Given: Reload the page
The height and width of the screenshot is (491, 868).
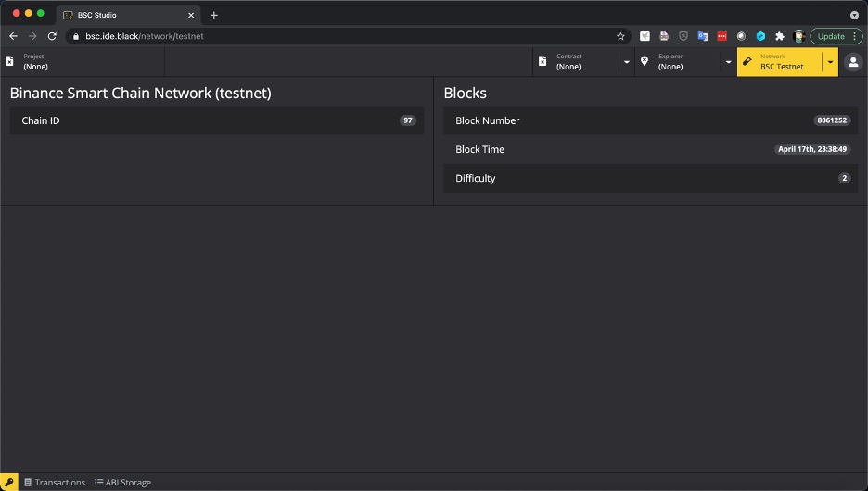Looking at the screenshot, I should click(x=52, y=36).
